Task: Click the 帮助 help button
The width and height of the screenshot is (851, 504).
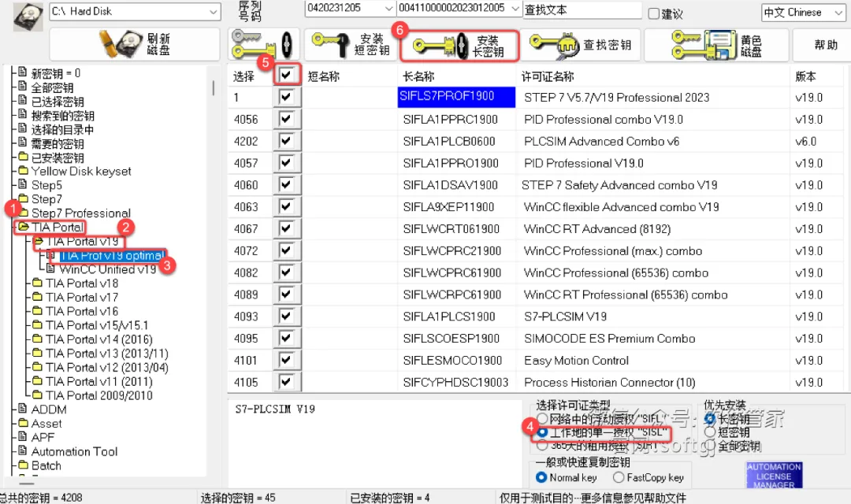Action: point(825,44)
